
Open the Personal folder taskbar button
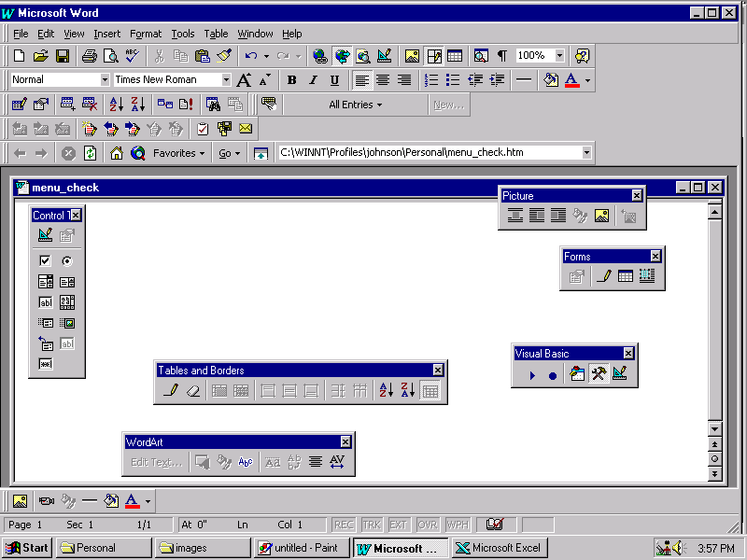[104, 548]
